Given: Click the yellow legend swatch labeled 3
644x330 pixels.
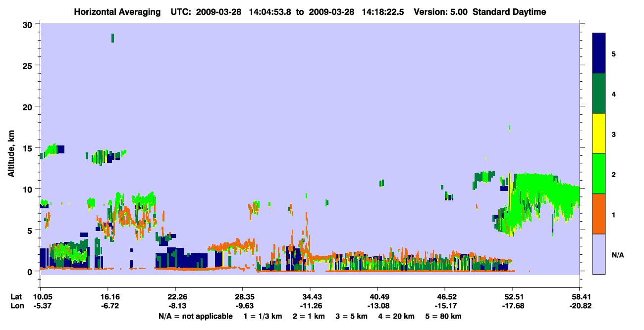Looking at the screenshot, I should pyautogui.click(x=599, y=134).
